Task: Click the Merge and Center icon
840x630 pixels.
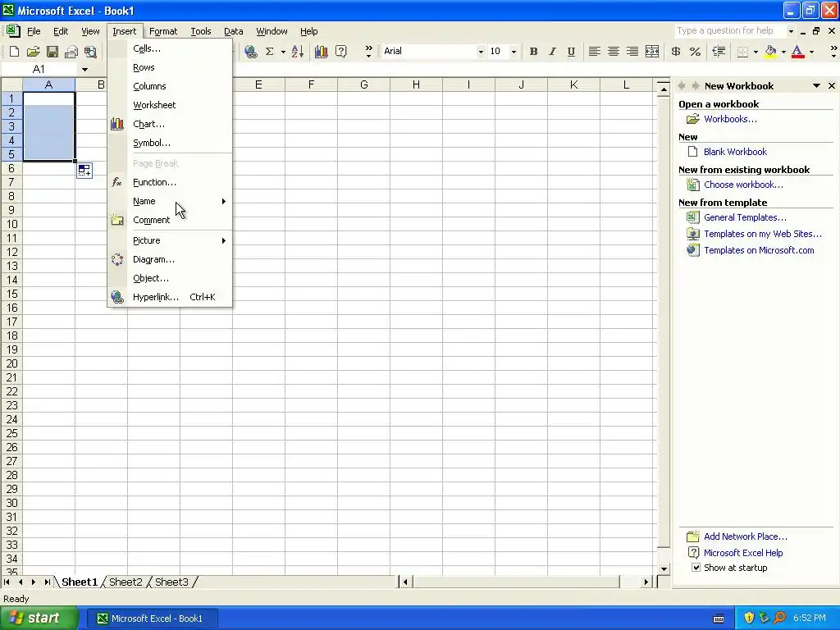Action: coord(652,52)
